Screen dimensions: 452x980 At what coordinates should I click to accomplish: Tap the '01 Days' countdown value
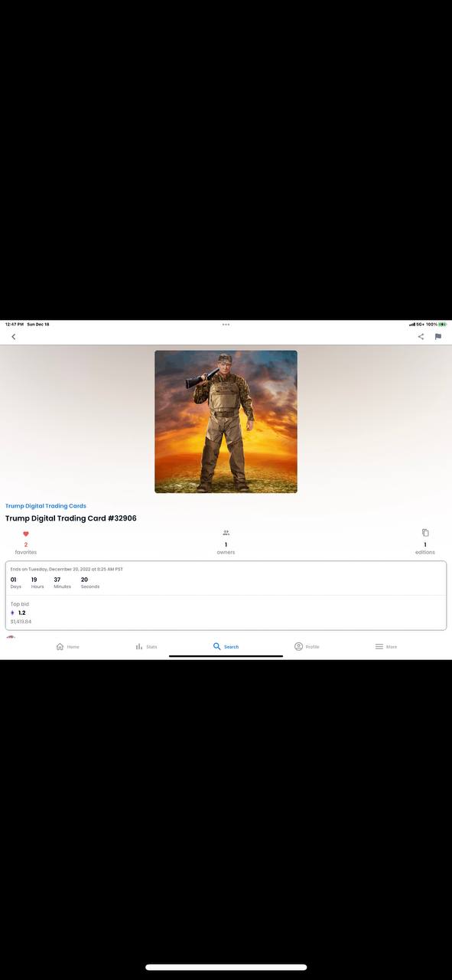(15, 583)
